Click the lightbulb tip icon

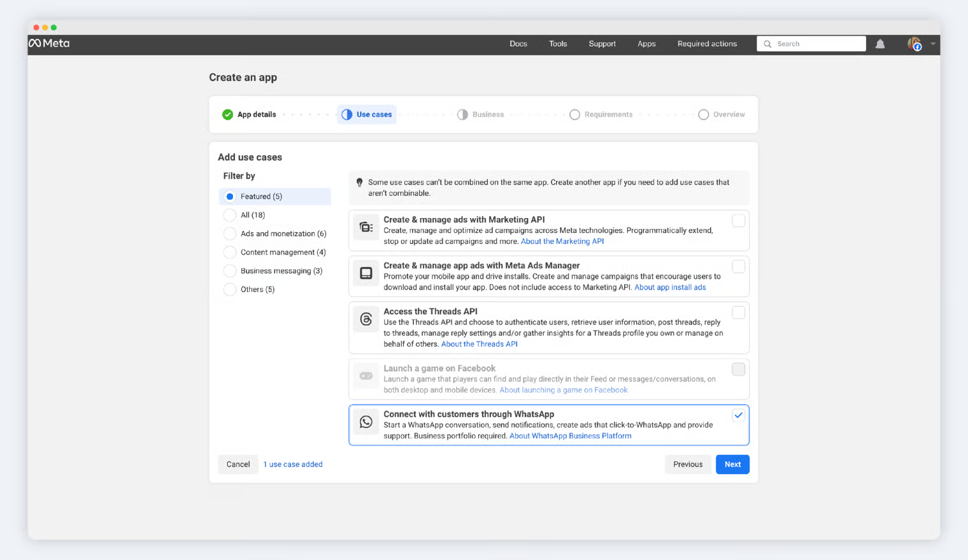click(x=360, y=183)
